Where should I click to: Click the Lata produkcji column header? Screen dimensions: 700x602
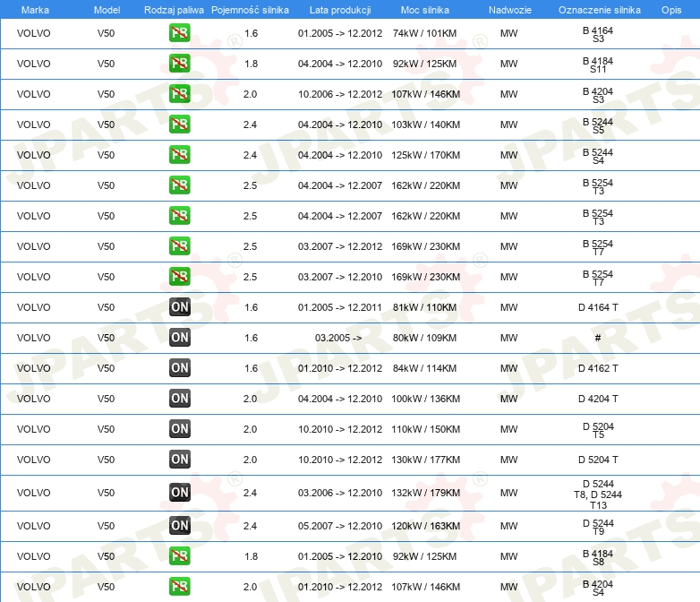click(x=340, y=10)
